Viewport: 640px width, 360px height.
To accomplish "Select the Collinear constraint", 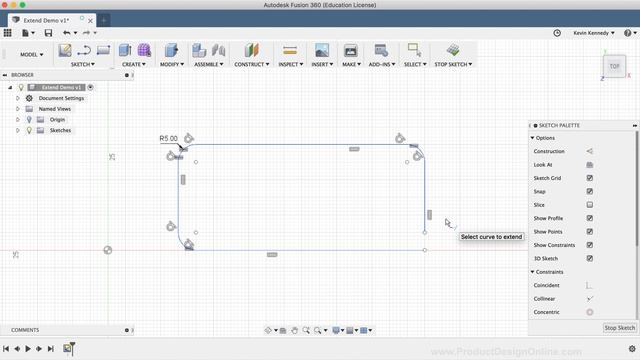I will pos(589,299).
